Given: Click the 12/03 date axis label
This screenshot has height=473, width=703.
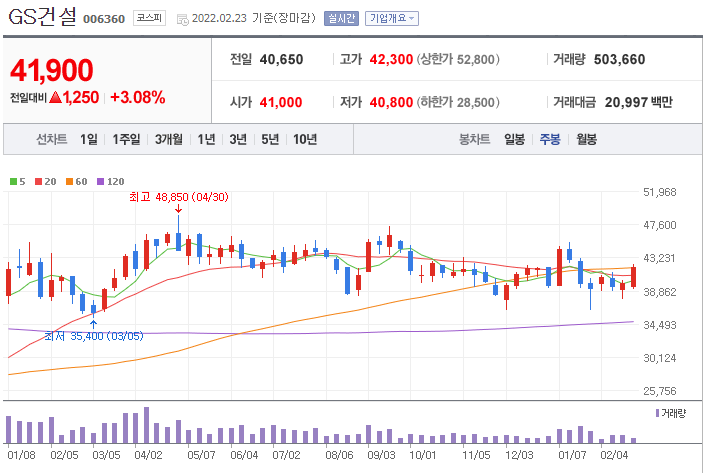Looking at the screenshot, I should coord(519,455).
